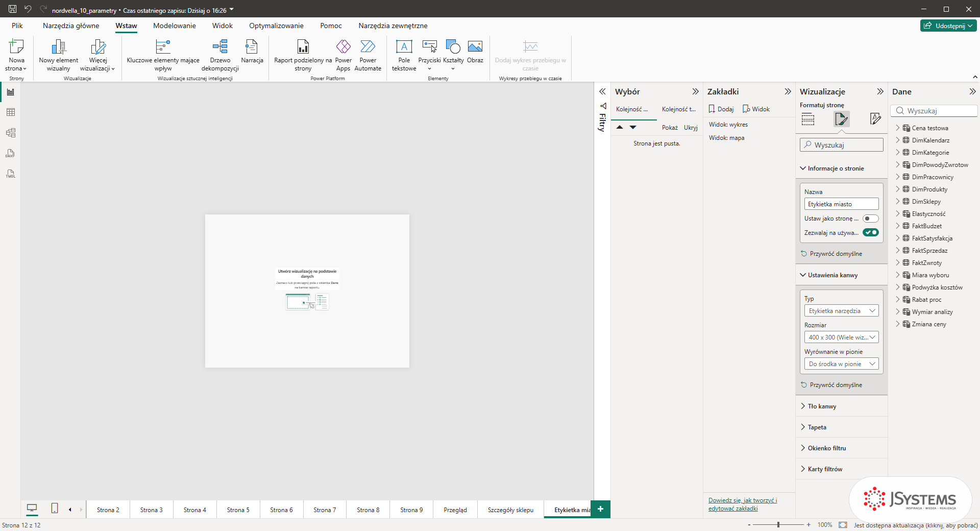Expand the 'Tło kanwy' section
The height and width of the screenshot is (531, 980).
(841, 406)
